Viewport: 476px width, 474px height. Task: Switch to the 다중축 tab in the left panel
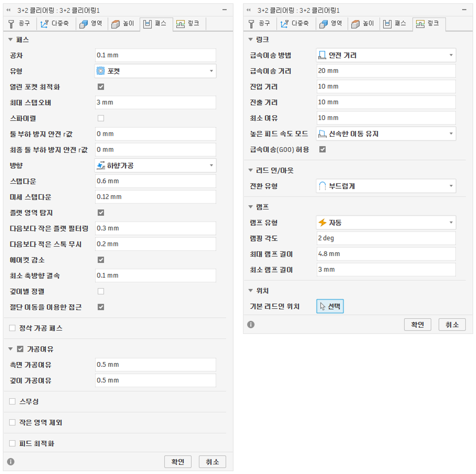(56, 23)
